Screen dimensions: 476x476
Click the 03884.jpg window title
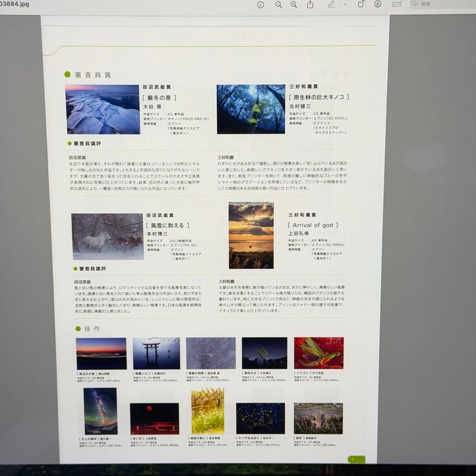click(x=15, y=4)
